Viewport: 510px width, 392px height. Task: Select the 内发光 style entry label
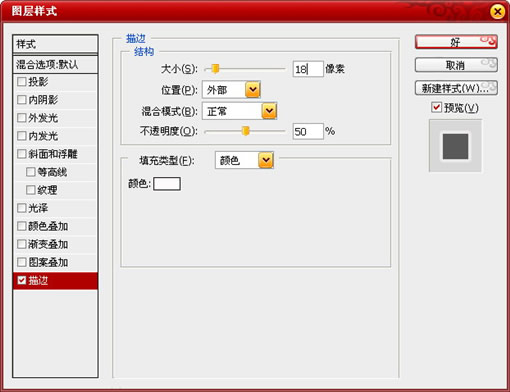click(43, 136)
